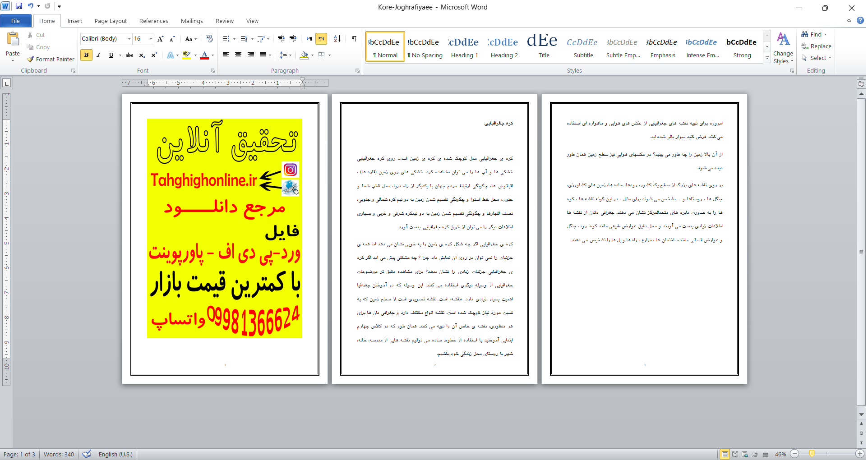Open the Change Case dropdown
868x460 pixels.
point(191,39)
